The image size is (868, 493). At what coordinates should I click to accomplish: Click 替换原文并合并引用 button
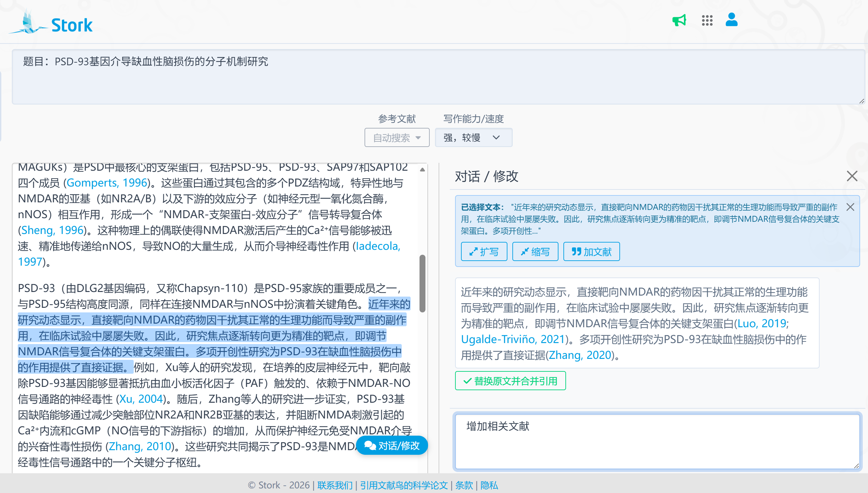510,381
